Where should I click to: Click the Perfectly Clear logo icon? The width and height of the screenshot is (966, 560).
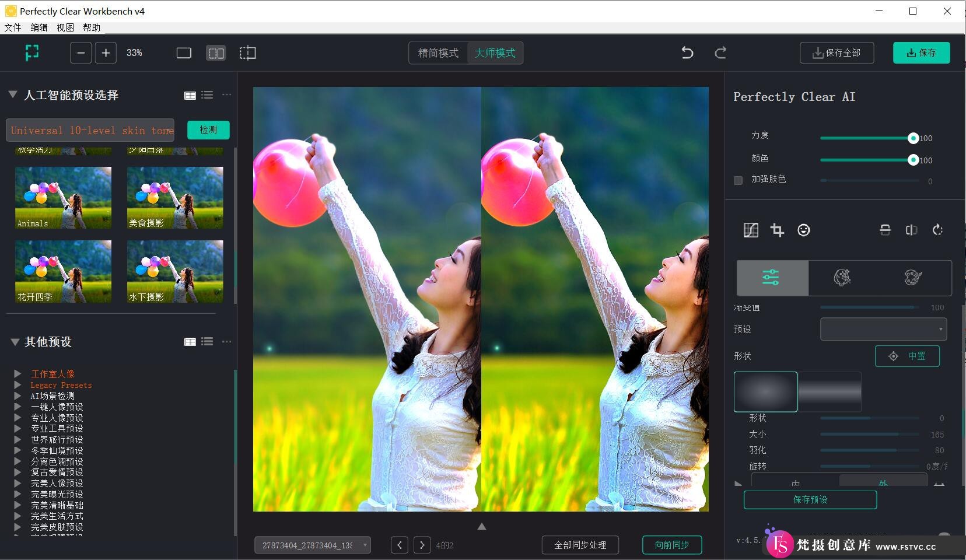(x=32, y=52)
